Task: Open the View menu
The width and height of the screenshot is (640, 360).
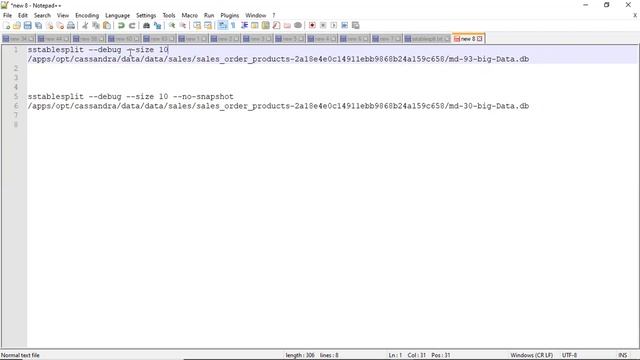Action: coord(62,15)
